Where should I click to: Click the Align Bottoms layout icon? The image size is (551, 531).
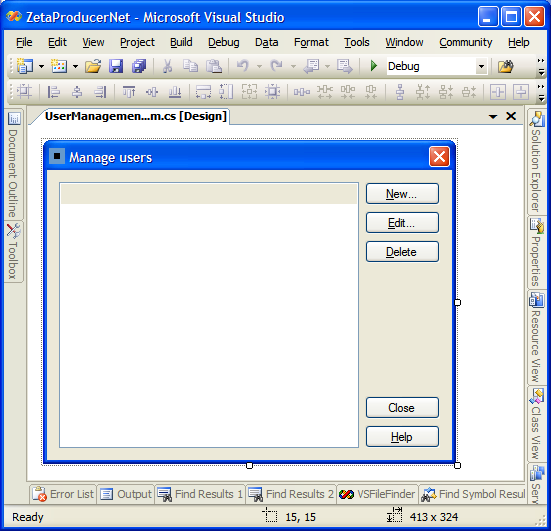point(175,92)
